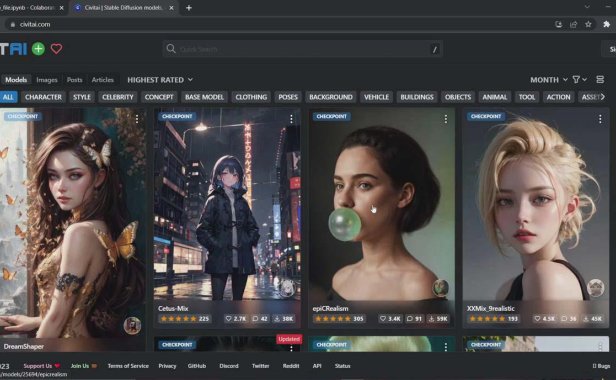Select the VEHICLE category tag
Viewport: 616px width, 380px height.
point(376,97)
